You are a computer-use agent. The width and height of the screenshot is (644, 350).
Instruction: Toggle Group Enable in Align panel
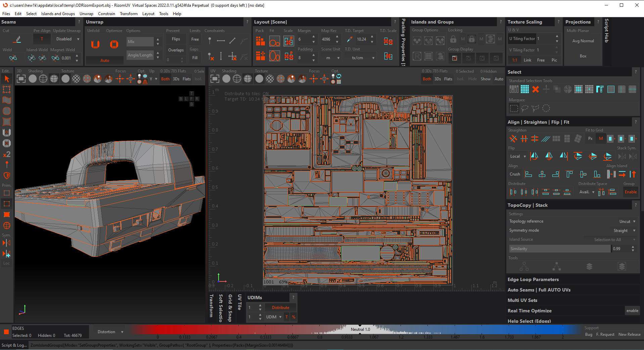coord(630,192)
